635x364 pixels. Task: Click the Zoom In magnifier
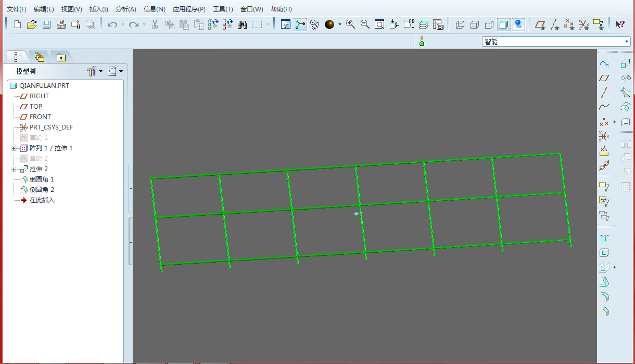pos(351,24)
